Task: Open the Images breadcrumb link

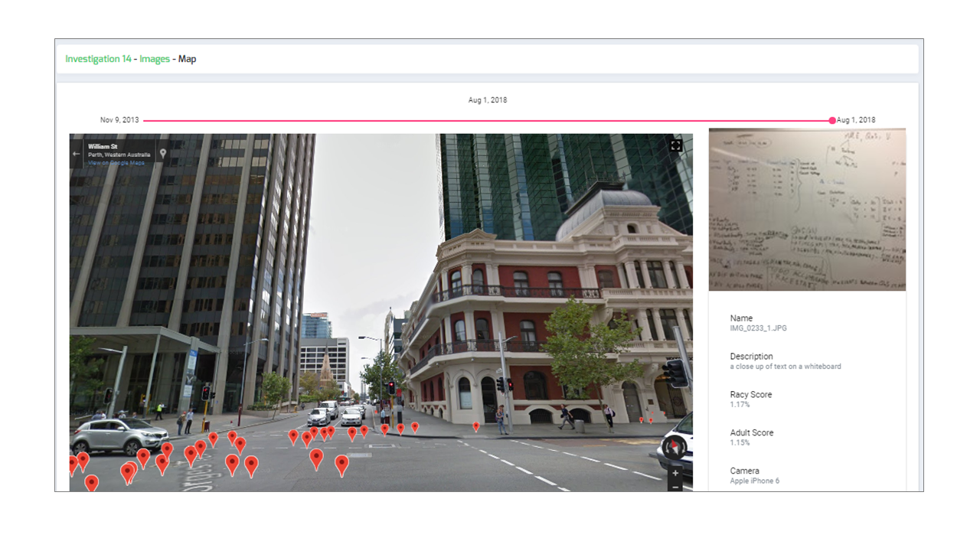Action: [155, 59]
